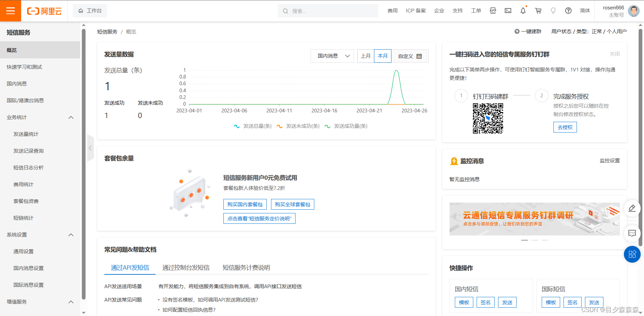Select the second carousel indicator dot
This screenshot has width=644, height=316.
(534, 240)
